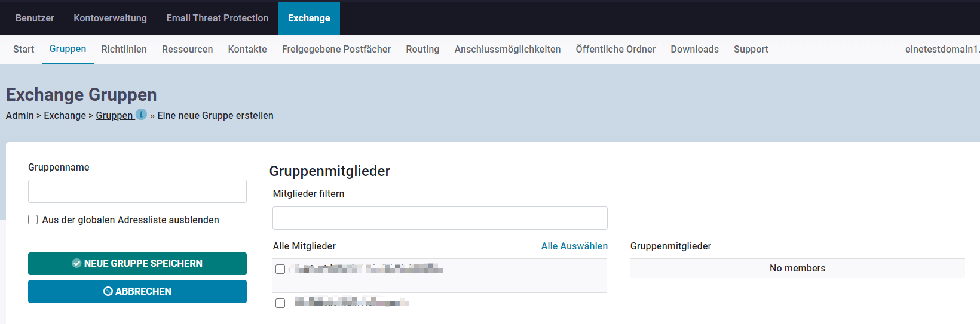Viewport: 980px width, 324px height.
Task: Click the NEUE GRUPPE SPEICHERN button
Action: click(137, 263)
